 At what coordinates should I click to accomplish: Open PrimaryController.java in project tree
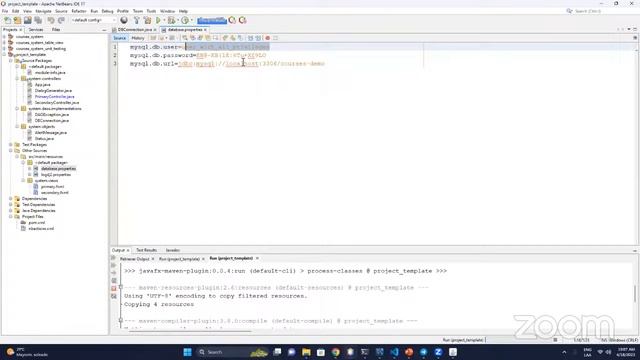[54, 97]
